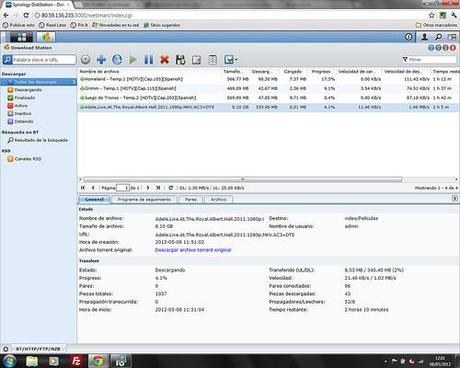Refresh the download list with green icon
Screen dimensions: 460x368
tap(171, 188)
